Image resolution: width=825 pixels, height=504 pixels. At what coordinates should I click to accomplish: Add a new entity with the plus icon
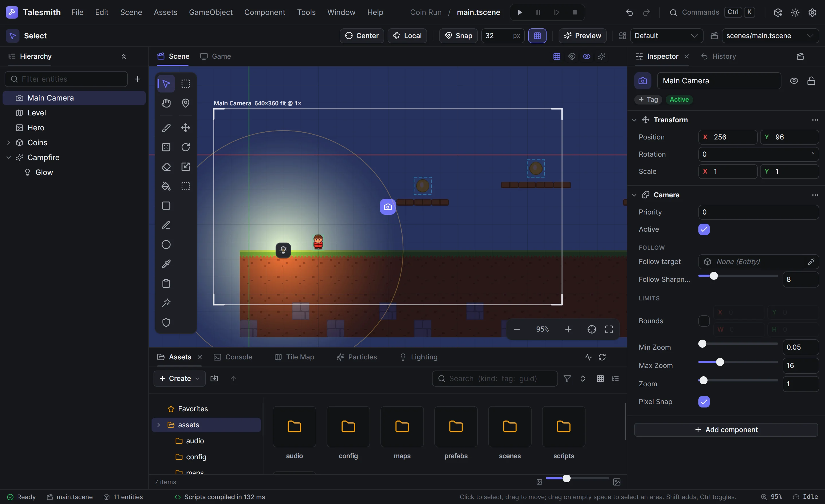click(137, 79)
